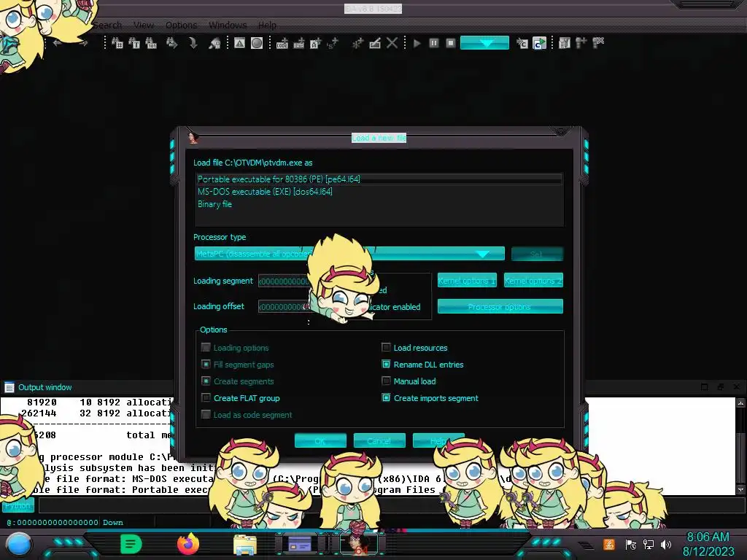Open the View menu
The image size is (747, 560).
pyautogui.click(x=144, y=25)
